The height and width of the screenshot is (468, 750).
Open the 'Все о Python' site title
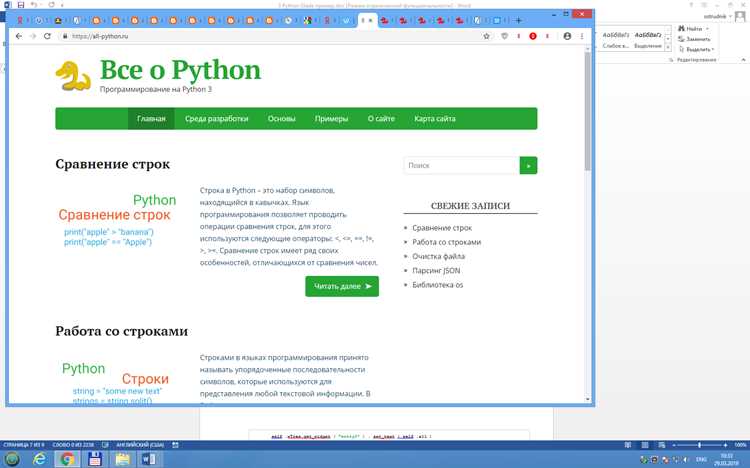(180, 70)
